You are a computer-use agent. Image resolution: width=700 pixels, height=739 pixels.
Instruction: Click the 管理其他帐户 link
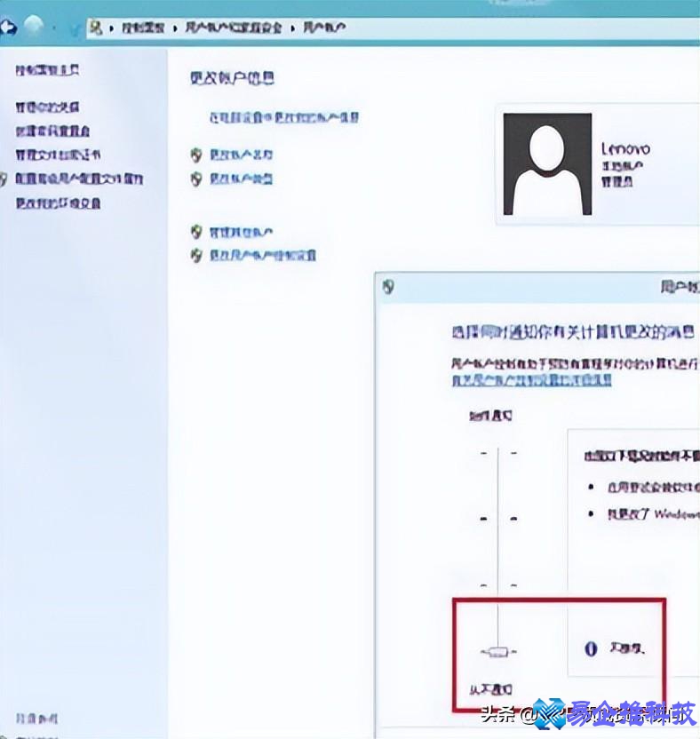pos(242,232)
